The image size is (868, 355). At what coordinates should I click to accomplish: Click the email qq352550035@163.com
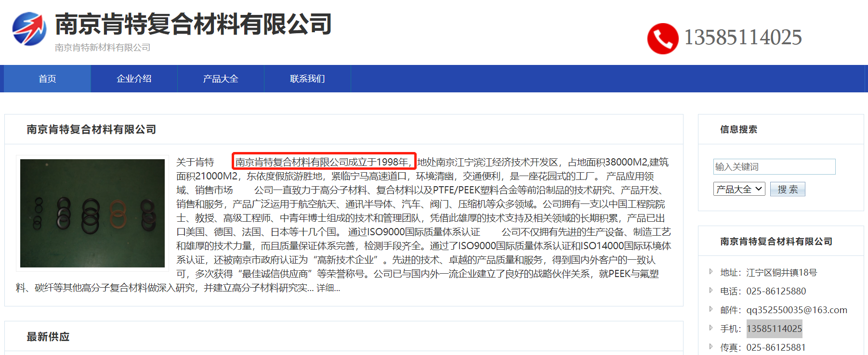coord(797,310)
